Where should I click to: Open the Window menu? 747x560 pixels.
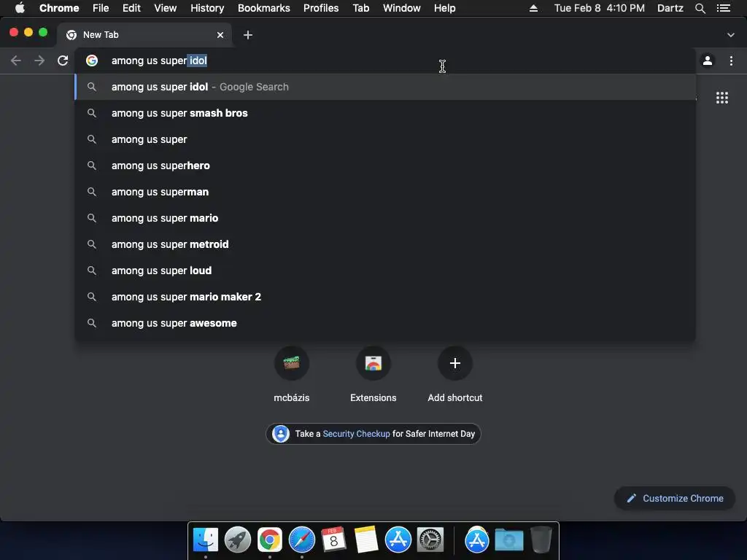402,8
